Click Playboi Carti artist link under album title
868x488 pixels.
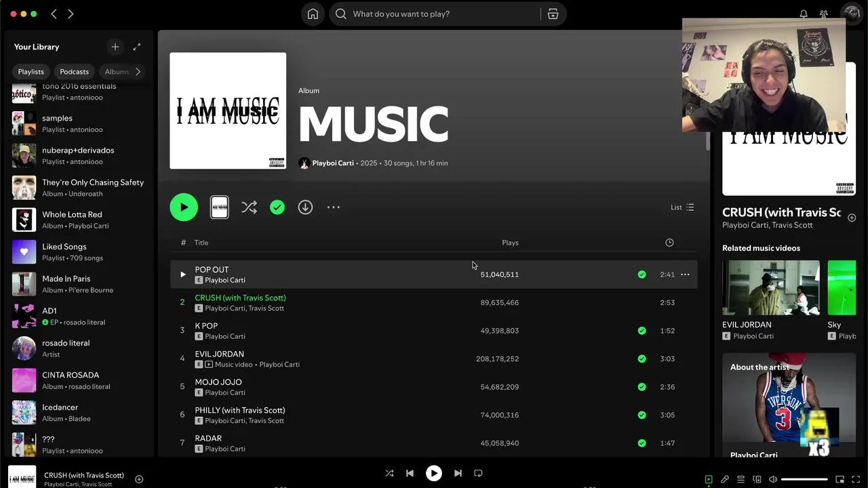click(x=333, y=163)
